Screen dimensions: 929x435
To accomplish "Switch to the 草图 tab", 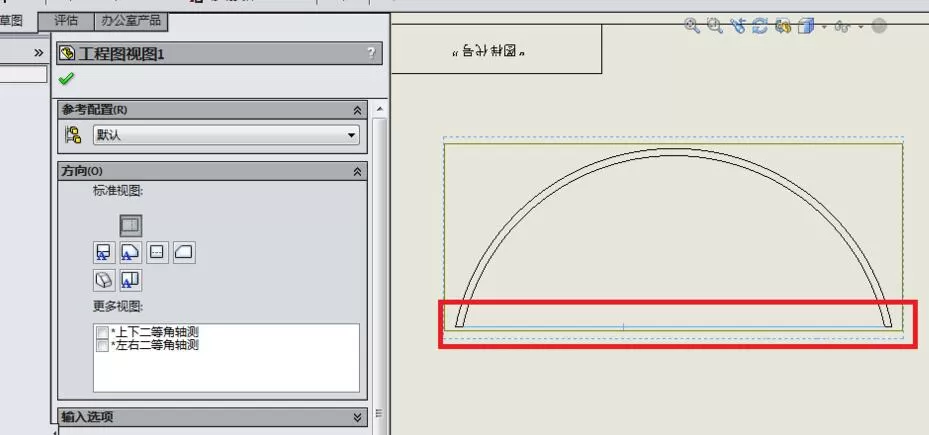I will [11, 21].
